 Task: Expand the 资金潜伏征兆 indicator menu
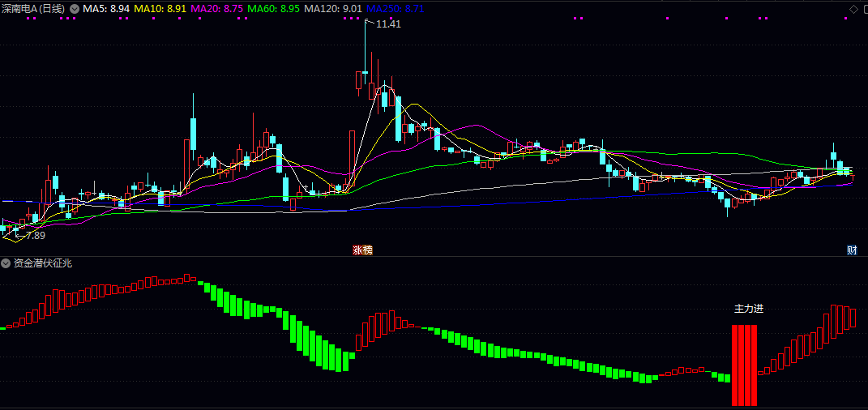[6, 263]
